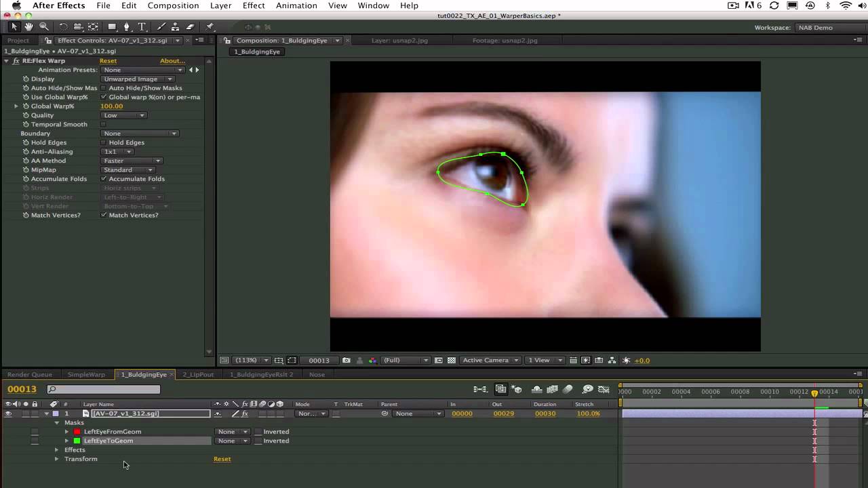Switch to the 2_LipPout timeline tab
Viewport: 868px width, 488px height.
[197, 374]
